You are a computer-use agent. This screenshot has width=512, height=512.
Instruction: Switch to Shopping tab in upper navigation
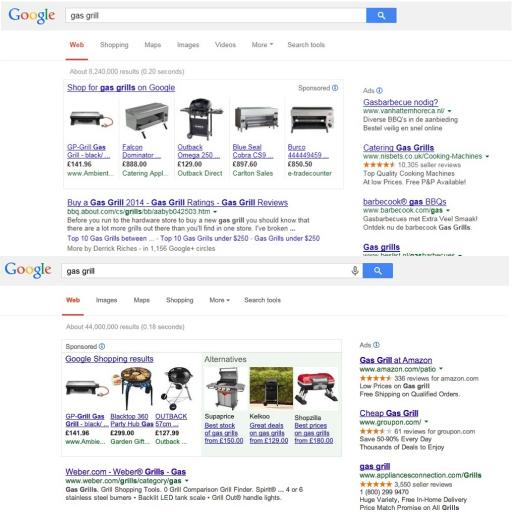tap(114, 45)
